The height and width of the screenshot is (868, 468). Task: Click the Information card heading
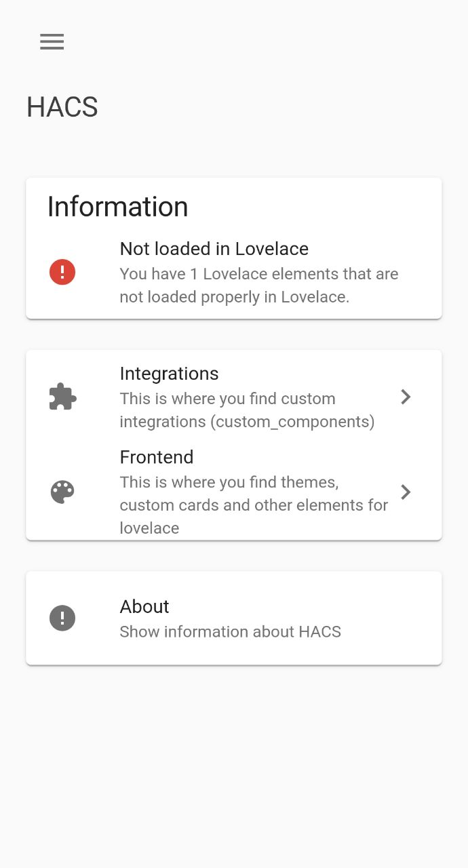click(117, 207)
